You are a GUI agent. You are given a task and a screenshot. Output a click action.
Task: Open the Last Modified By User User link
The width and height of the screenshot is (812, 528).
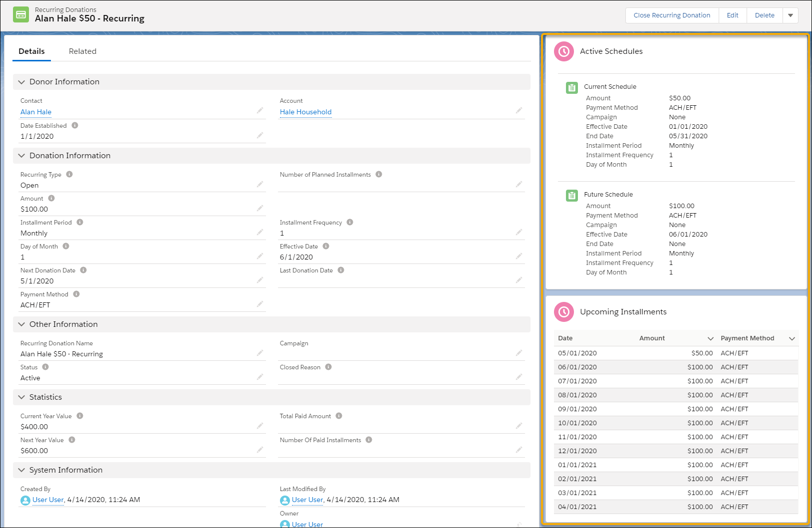click(x=307, y=500)
